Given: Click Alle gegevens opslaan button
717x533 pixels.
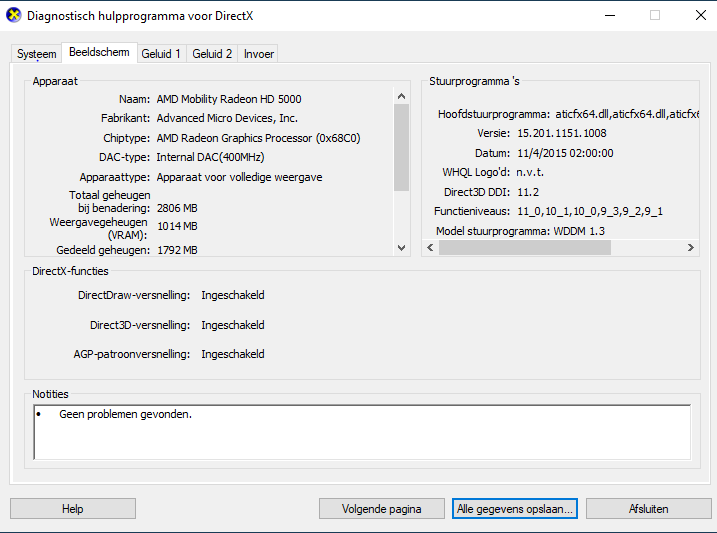Looking at the screenshot, I should click(x=515, y=509).
